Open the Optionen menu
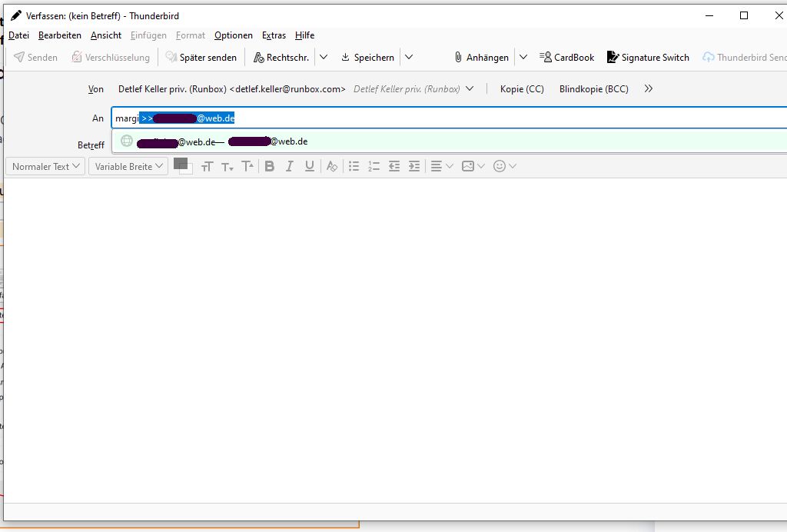Screen dimensions: 787x532 (234, 35)
